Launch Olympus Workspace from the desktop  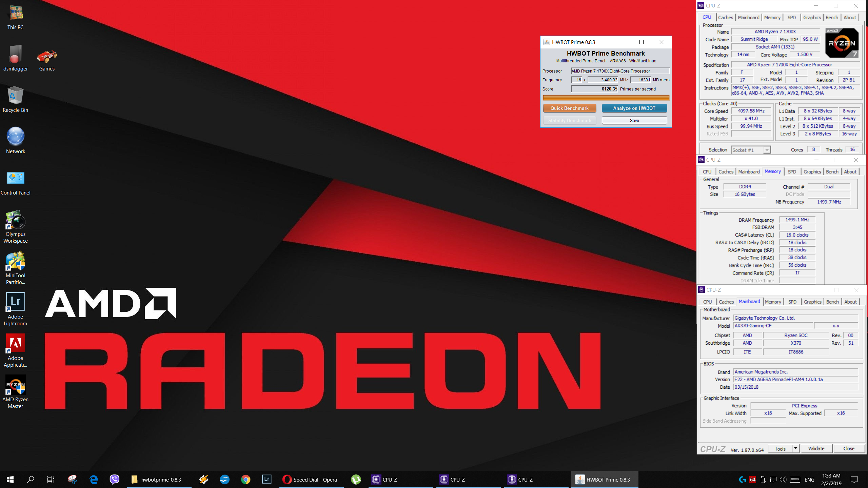click(x=16, y=227)
